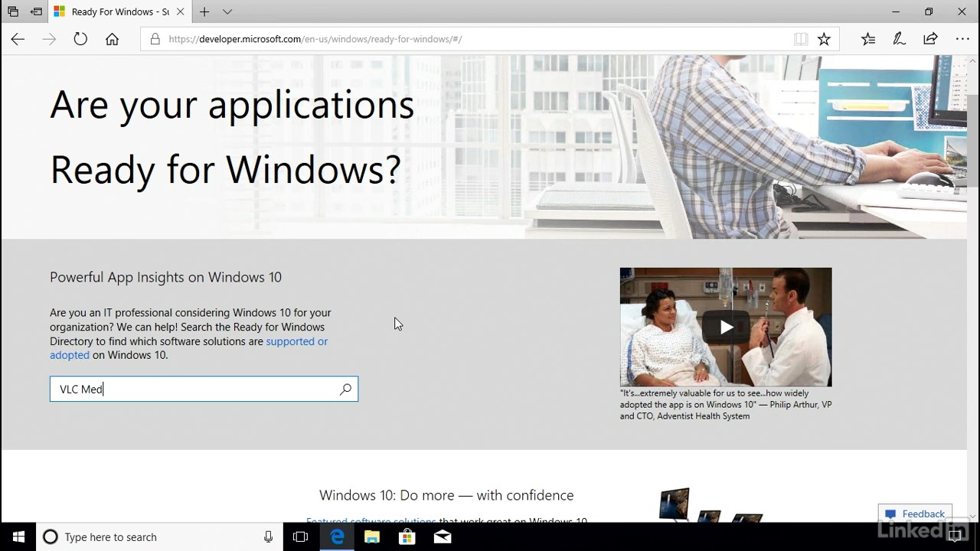Open the Add notes pen tool
Screen dimensions: 980x551
click(900, 39)
